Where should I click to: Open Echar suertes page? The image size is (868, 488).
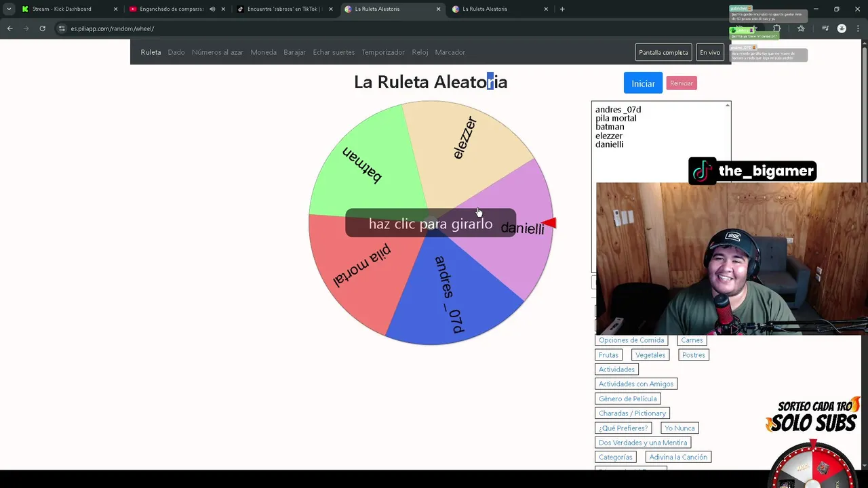click(334, 52)
